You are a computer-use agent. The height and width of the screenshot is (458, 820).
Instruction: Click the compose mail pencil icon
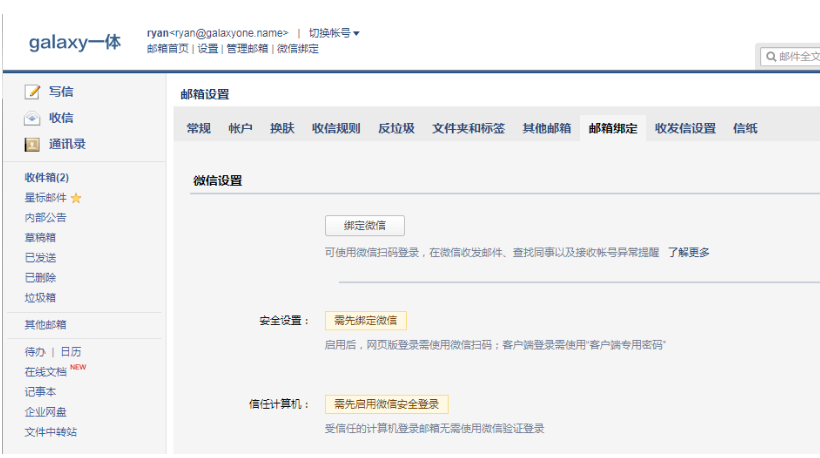pos(32,92)
